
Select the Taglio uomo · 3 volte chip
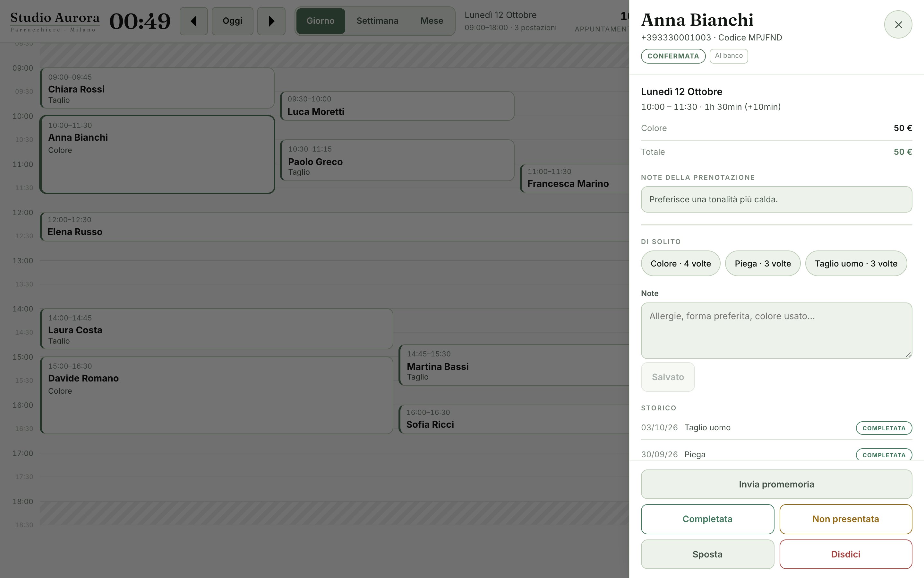pos(856,263)
